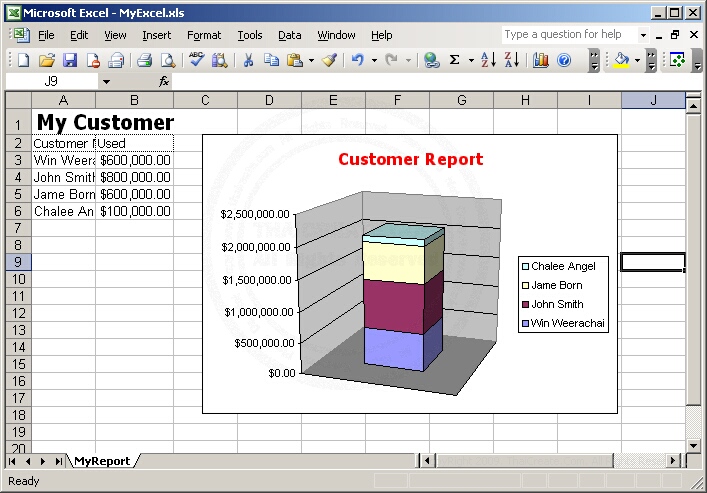Click the E-mail envelope icon
The height and width of the screenshot is (493, 707).
116,60
